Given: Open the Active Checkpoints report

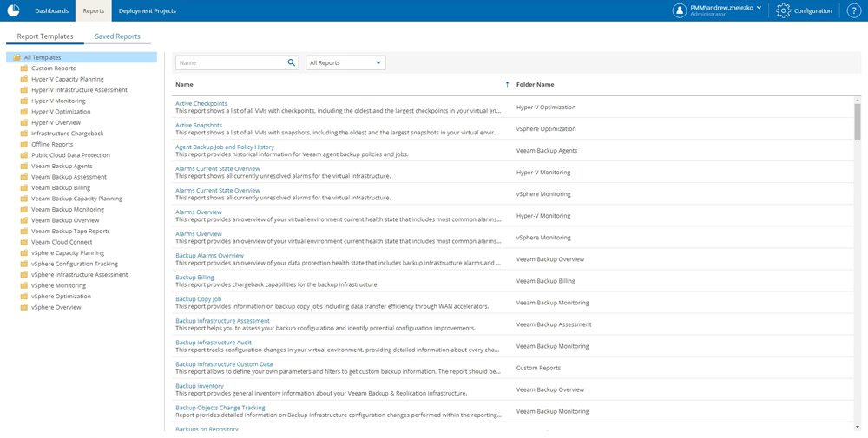Looking at the screenshot, I should coord(201,103).
